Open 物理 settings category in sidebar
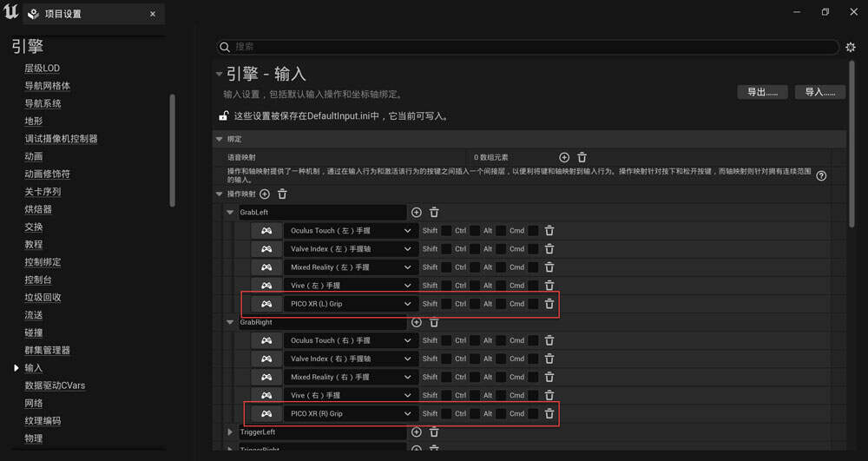The image size is (868, 461). point(34,438)
